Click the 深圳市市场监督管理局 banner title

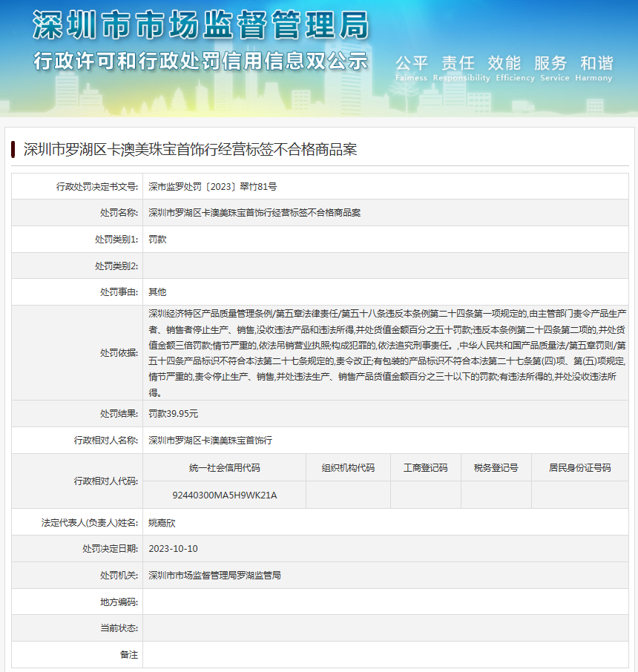pyautogui.click(x=200, y=26)
